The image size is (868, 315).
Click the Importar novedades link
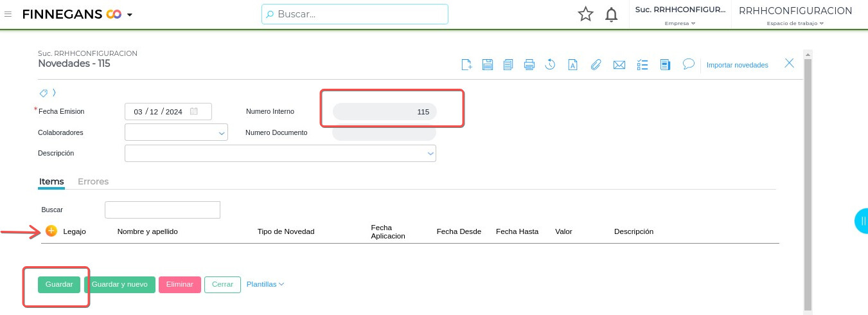(737, 65)
